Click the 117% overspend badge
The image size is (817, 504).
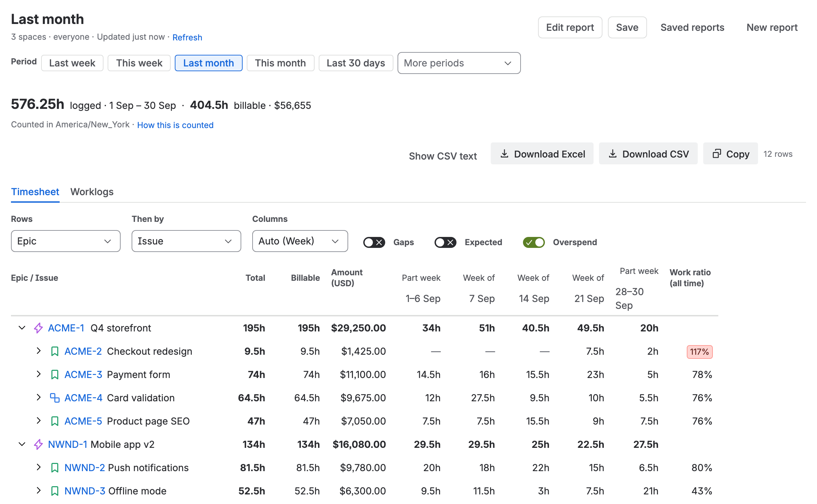[x=699, y=352]
